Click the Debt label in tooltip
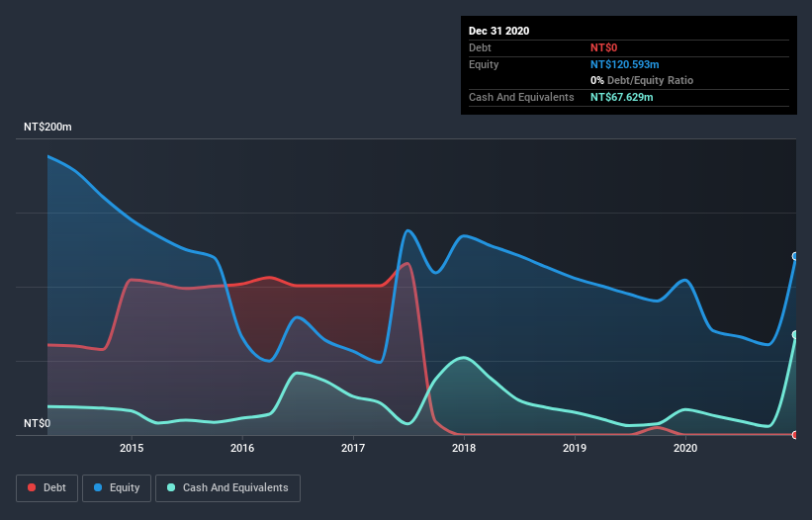 [x=480, y=47]
